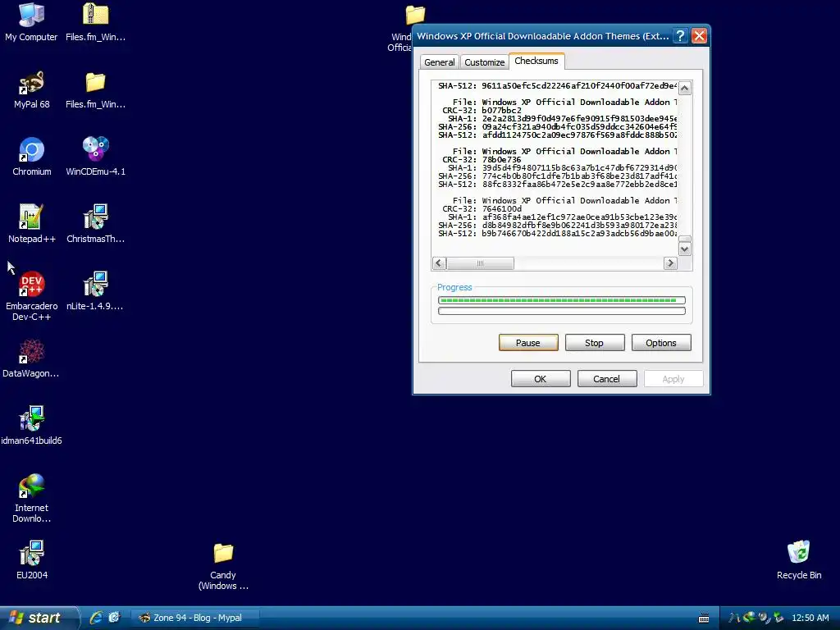The width and height of the screenshot is (840, 630).
Task: Open the MyPal 68 browser shortcut
Action: point(31,89)
